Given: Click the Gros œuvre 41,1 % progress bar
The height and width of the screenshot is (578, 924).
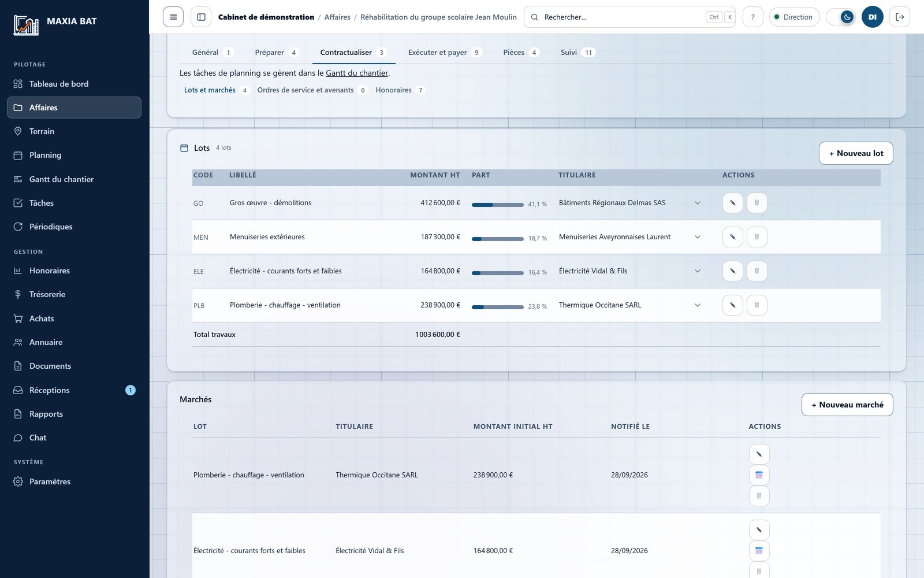Looking at the screenshot, I should [497, 205].
